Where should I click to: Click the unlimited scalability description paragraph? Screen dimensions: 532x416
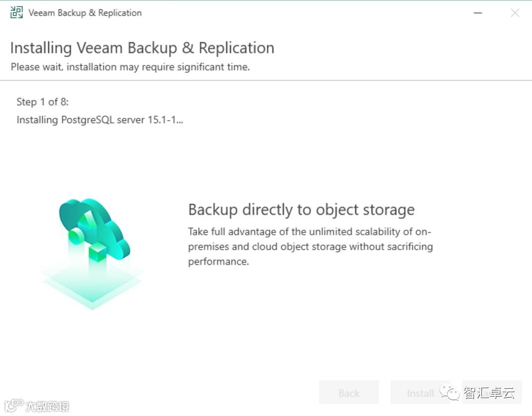[310, 247]
